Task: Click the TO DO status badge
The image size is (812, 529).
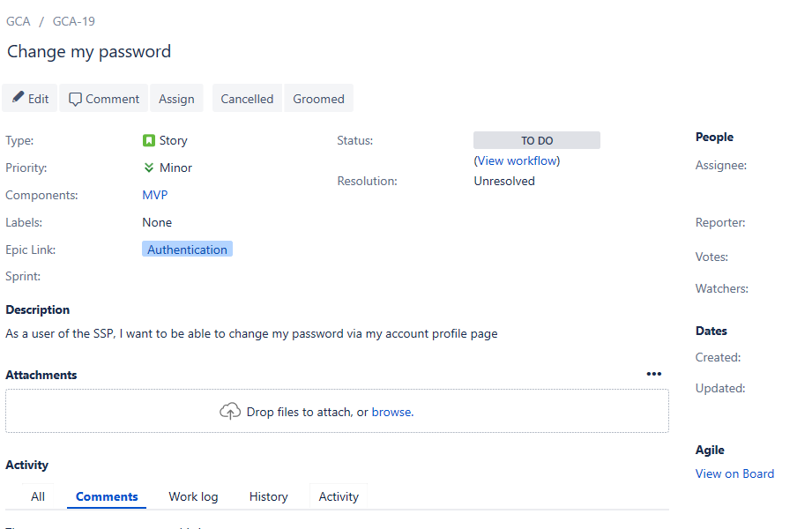Action: 537,140
